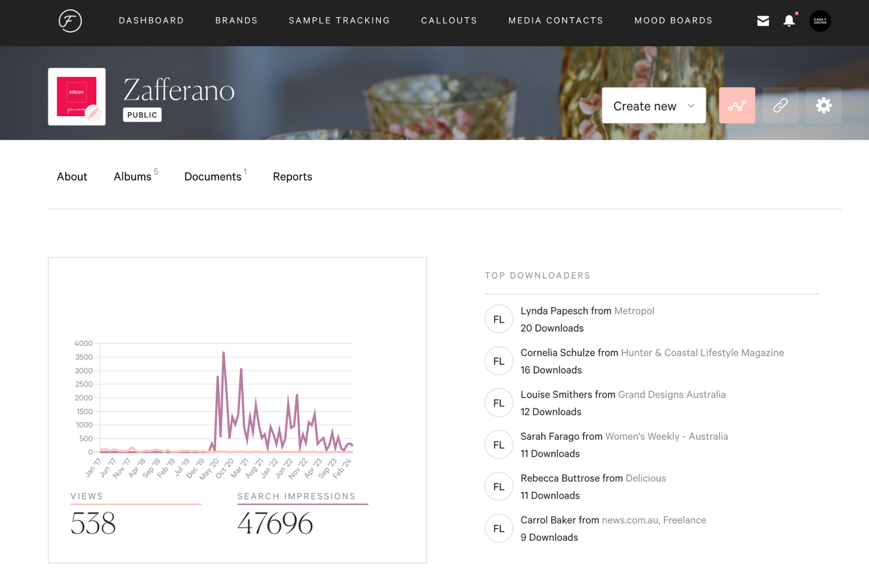Open brand analytics via the pink chart icon
The width and height of the screenshot is (869, 588).
737,105
